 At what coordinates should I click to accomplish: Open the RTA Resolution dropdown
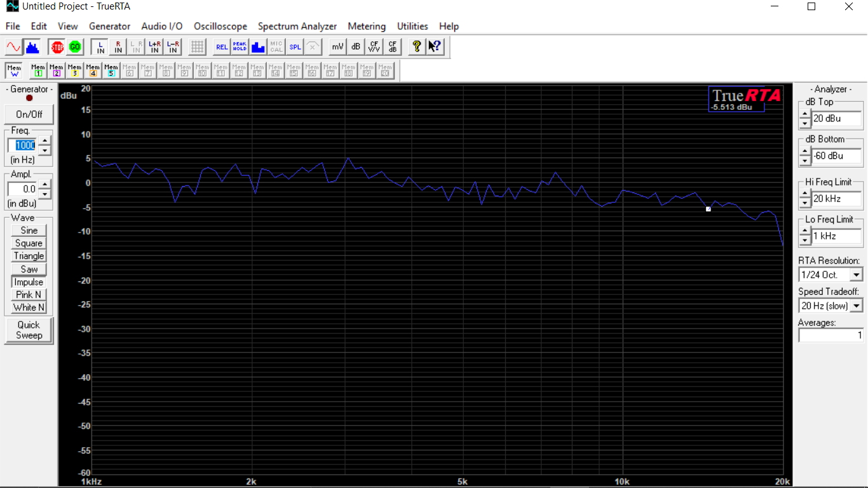856,275
